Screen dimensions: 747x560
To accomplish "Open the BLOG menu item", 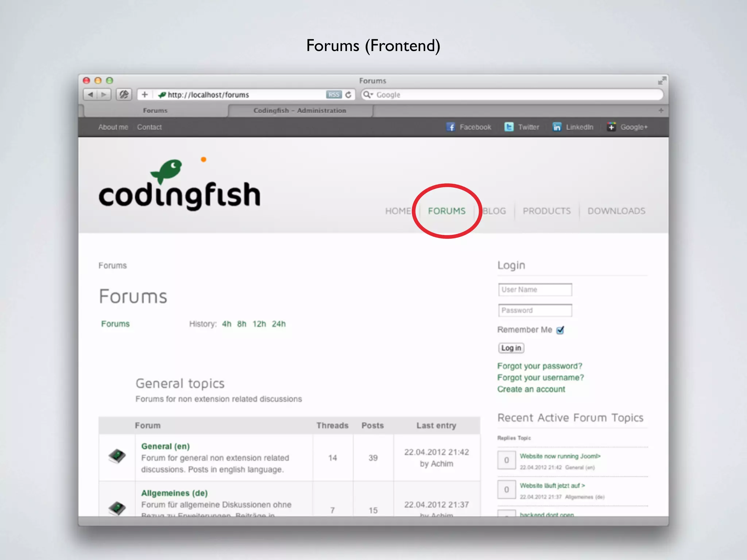I will pyautogui.click(x=494, y=211).
